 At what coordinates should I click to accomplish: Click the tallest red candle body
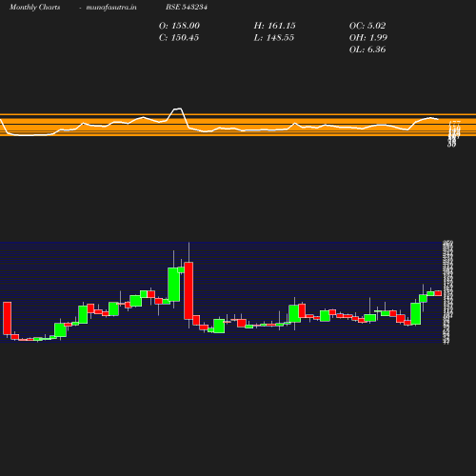point(188,290)
